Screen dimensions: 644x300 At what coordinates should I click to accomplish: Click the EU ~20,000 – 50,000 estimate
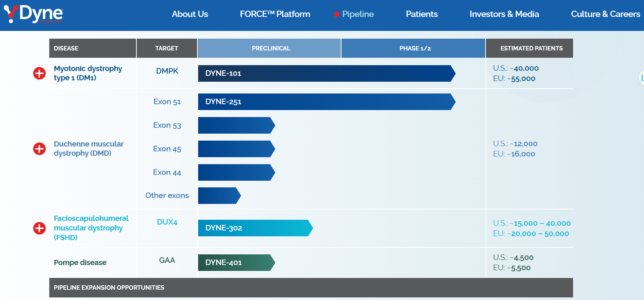point(531,233)
